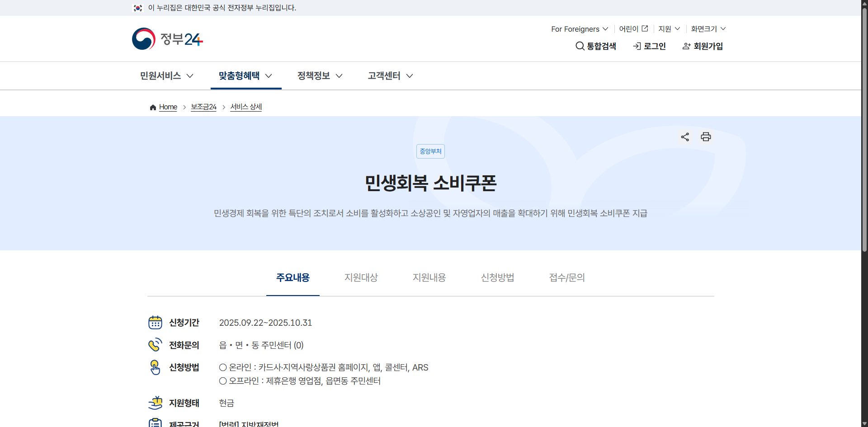Switch to the 신청방법 tab

point(497,277)
